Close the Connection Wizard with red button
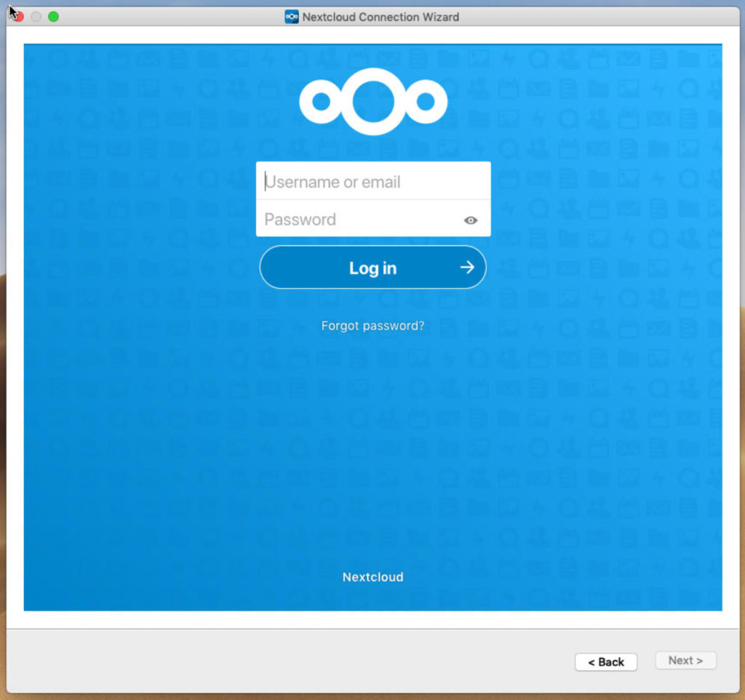 click(18, 17)
